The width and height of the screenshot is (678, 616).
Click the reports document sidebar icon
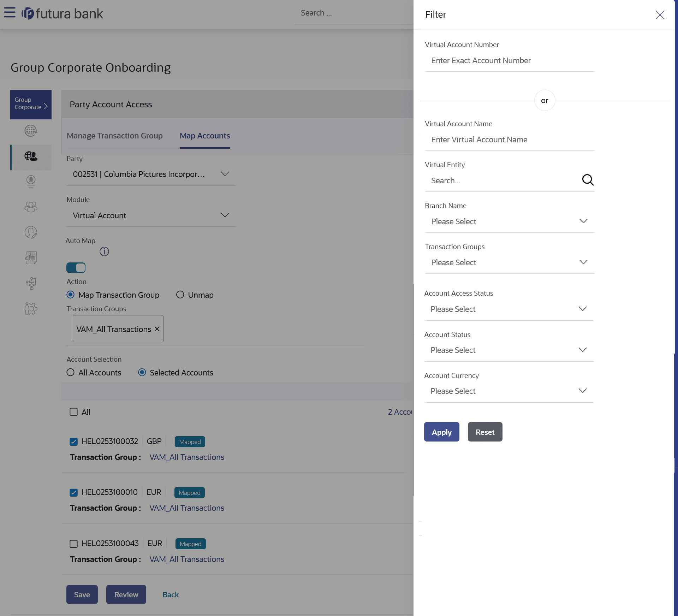point(31,258)
